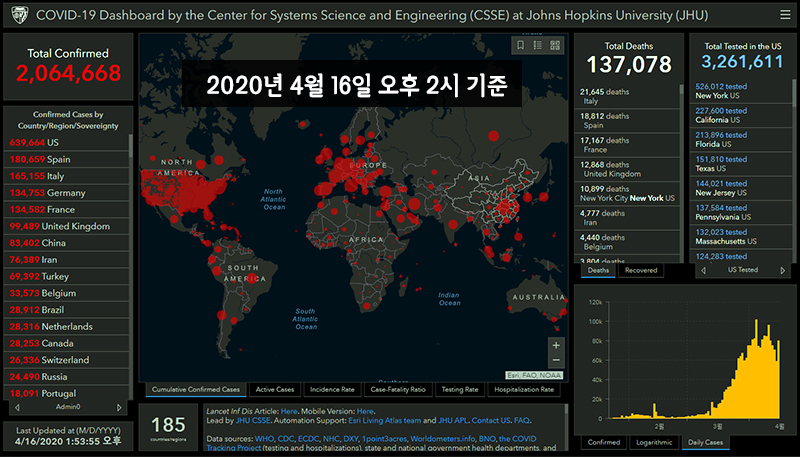This screenshot has height=457, width=800.
Task: Select France in confirmed cases list
Action: (66, 210)
